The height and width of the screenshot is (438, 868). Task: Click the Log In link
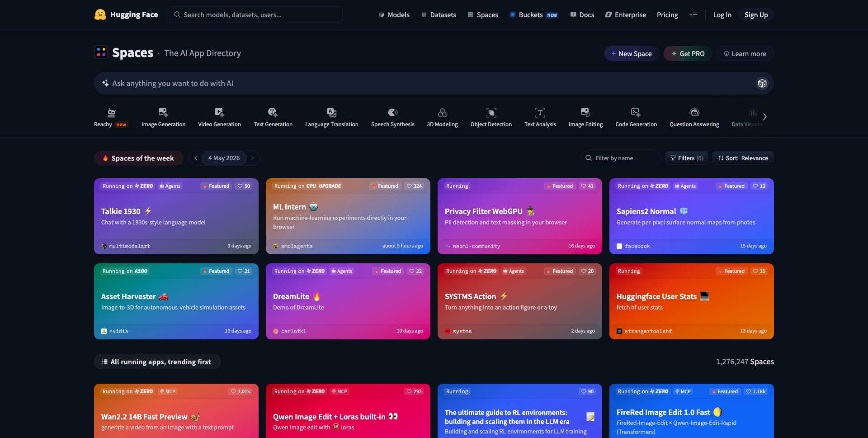click(x=722, y=14)
